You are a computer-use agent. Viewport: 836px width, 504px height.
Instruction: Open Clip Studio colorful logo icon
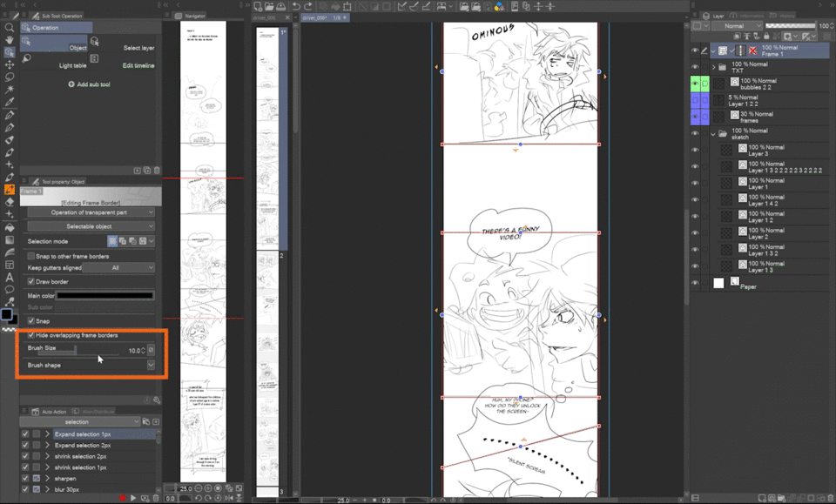click(x=499, y=6)
